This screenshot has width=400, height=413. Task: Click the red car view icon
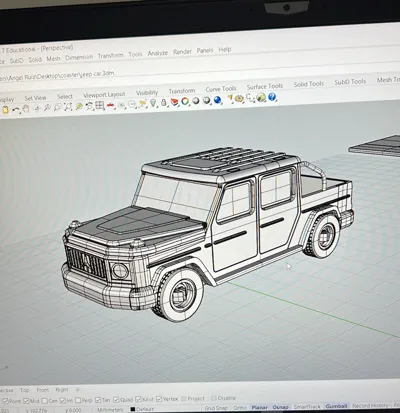110,105
